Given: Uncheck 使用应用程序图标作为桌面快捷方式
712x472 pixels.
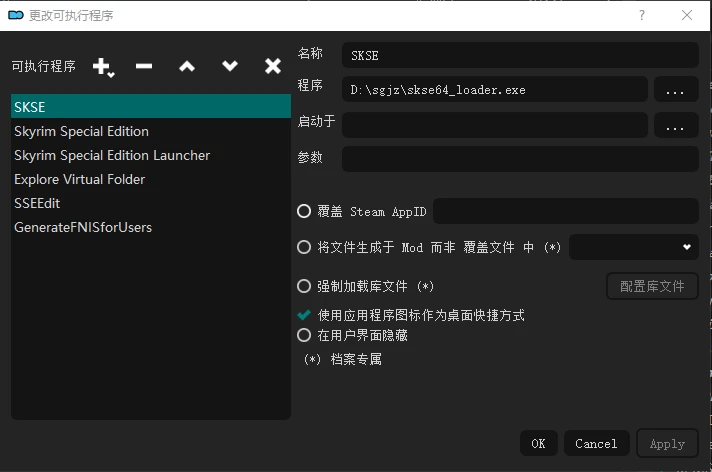Looking at the screenshot, I should [x=304, y=315].
